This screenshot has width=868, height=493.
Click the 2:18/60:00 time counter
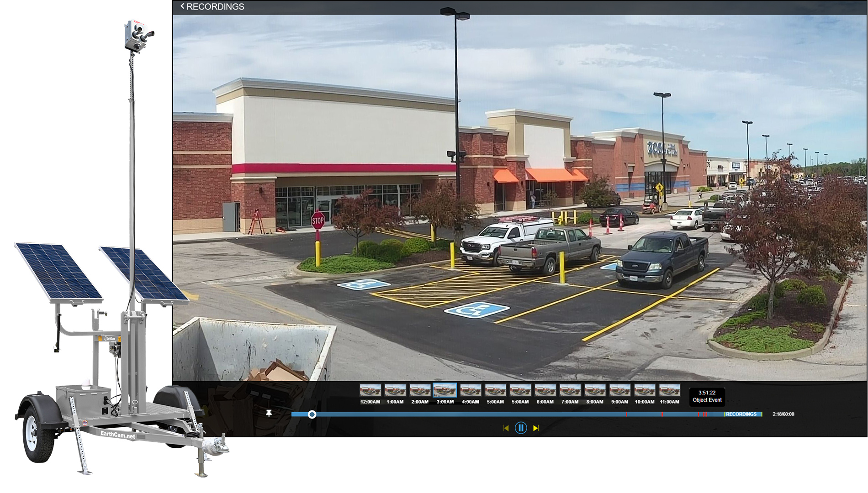(783, 414)
